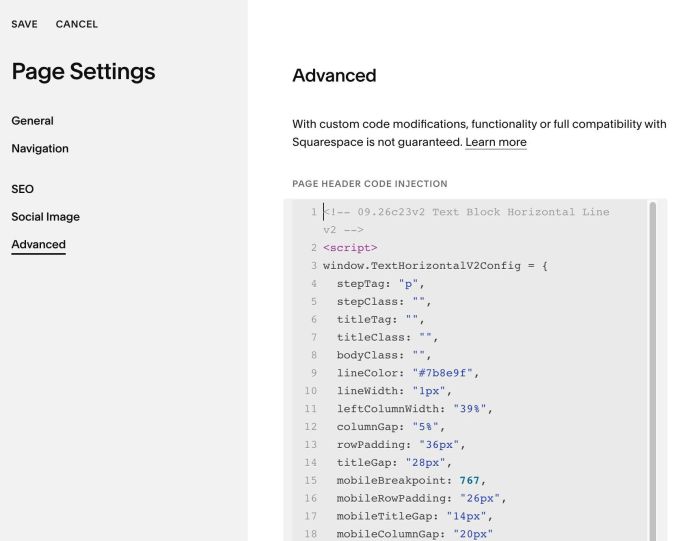
Task: Click the titleTag line
Action: (380, 319)
